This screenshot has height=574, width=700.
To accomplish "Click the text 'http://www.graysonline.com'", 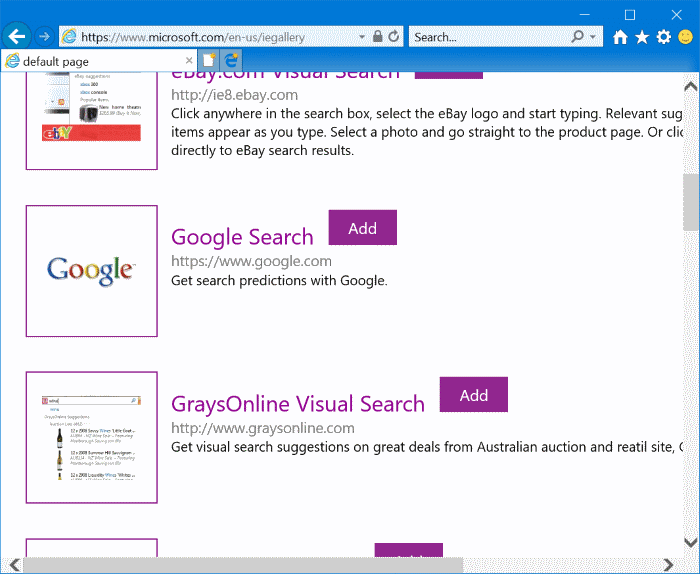I will (x=263, y=428).
